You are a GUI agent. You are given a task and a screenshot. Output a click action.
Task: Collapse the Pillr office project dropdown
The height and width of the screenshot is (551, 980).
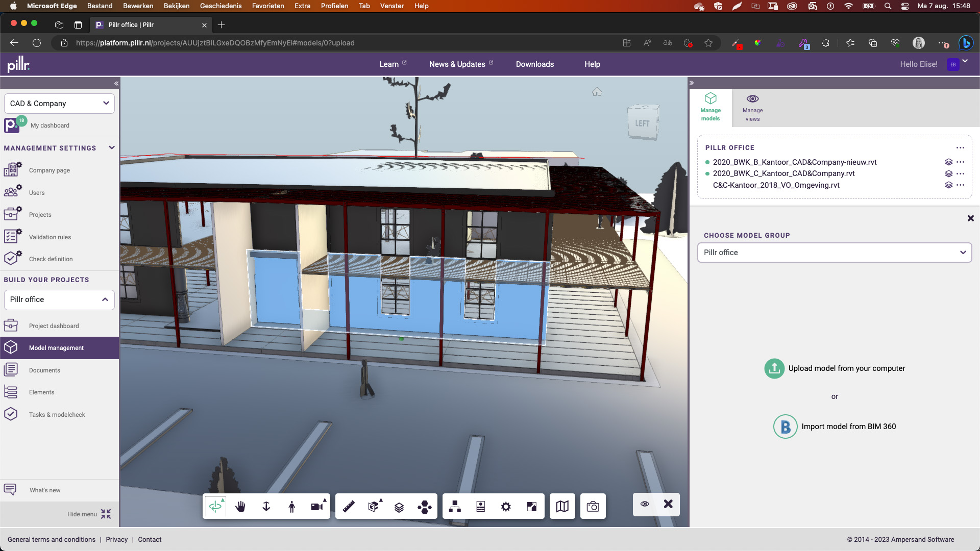coord(59,299)
